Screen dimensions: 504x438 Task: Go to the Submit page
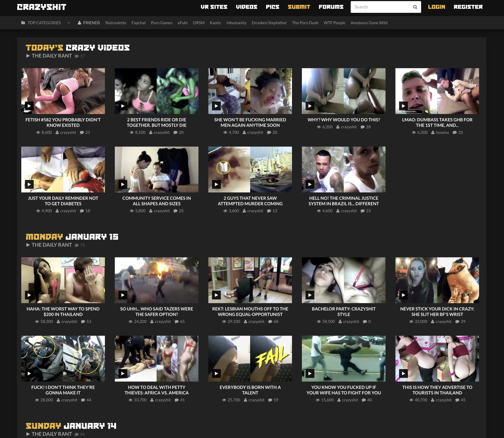click(299, 7)
